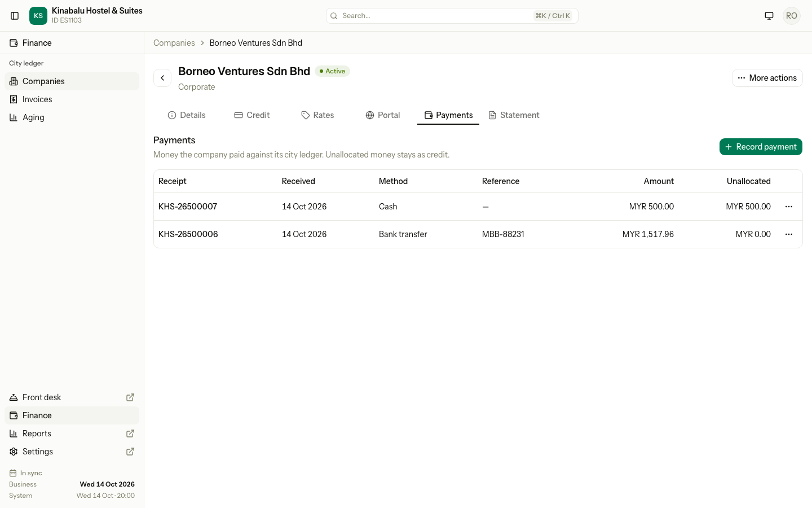Select the Payments tab
Screen dimensions: 812x508
pyautogui.click(x=448, y=115)
